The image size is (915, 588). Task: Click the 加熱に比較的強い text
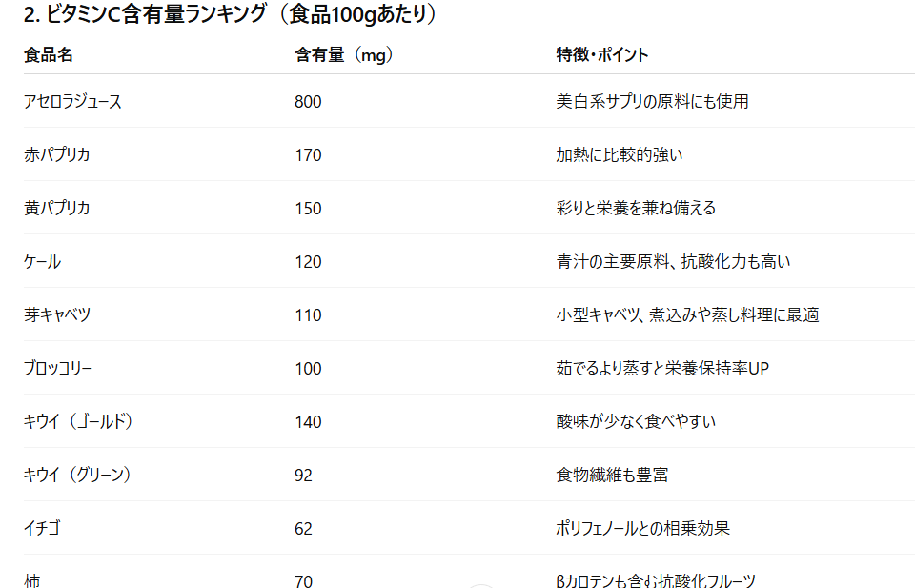[x=620, y=154]
